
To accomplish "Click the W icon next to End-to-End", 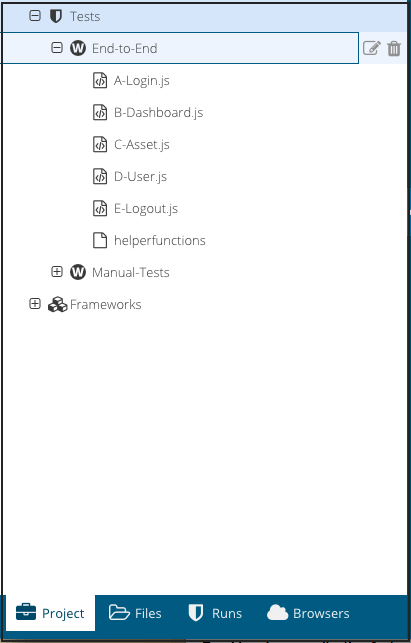I will point(78,48).
